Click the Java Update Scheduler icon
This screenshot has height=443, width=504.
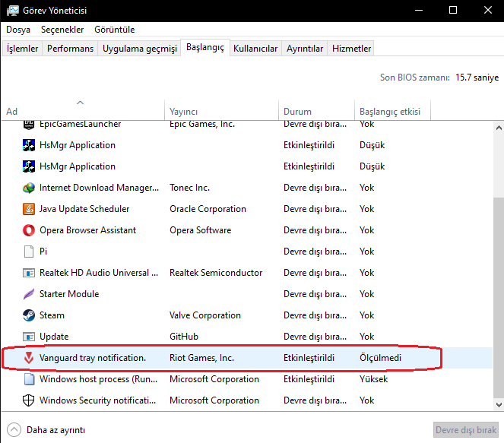point(29,209)
